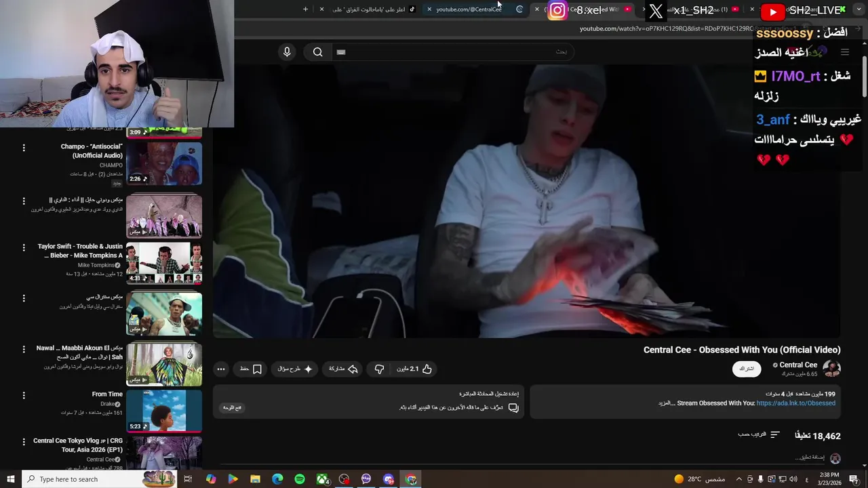The width and height of the screenshot is (868, 488).
Task: Open Spotify from the taskbar
Action: tap(300, 479)
